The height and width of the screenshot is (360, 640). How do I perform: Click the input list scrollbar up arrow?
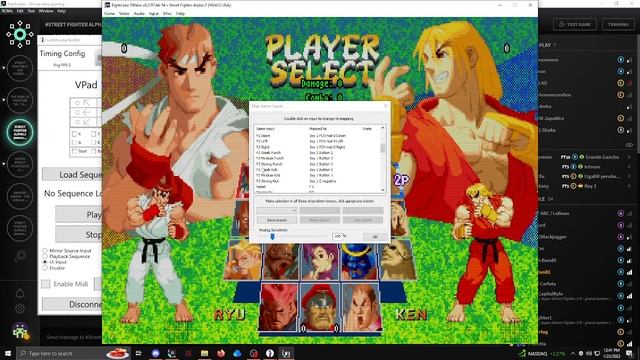[383, 128]
